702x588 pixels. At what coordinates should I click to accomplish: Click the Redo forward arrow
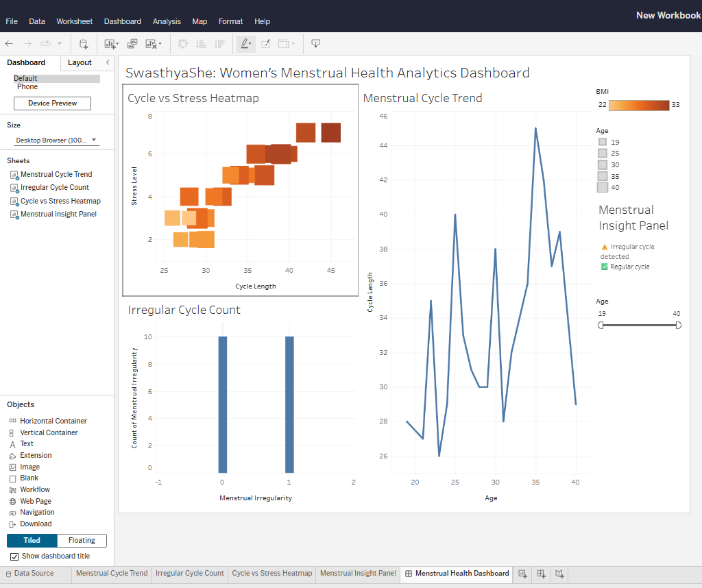[x=27, y=43]
